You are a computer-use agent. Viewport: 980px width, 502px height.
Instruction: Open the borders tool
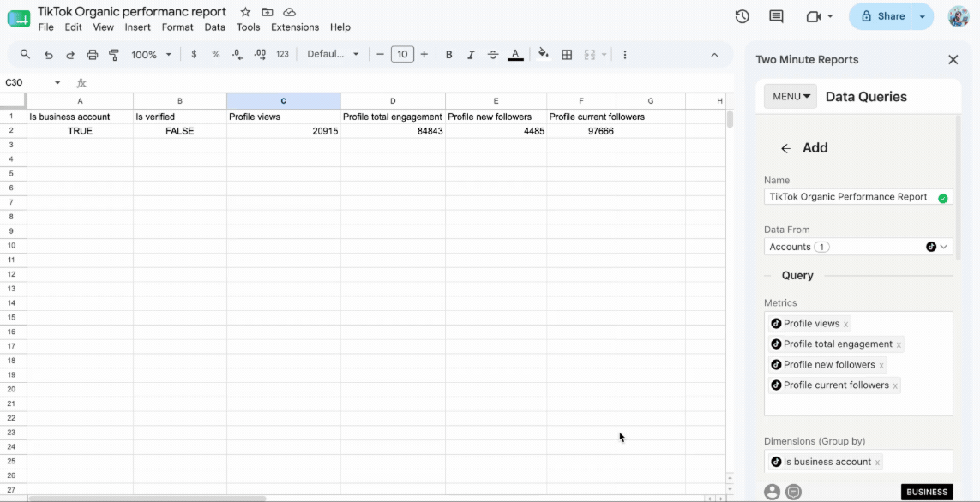[567, 55]
